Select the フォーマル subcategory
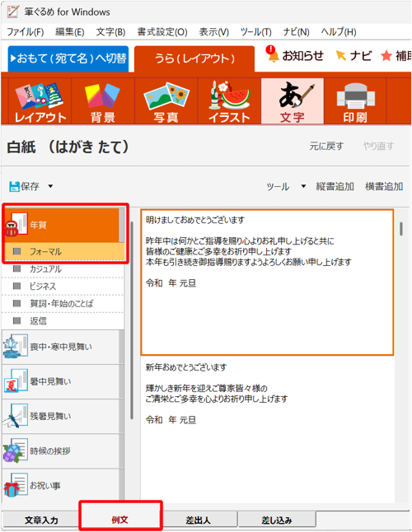This screenshot has height=532, width=412. [64, 251]
